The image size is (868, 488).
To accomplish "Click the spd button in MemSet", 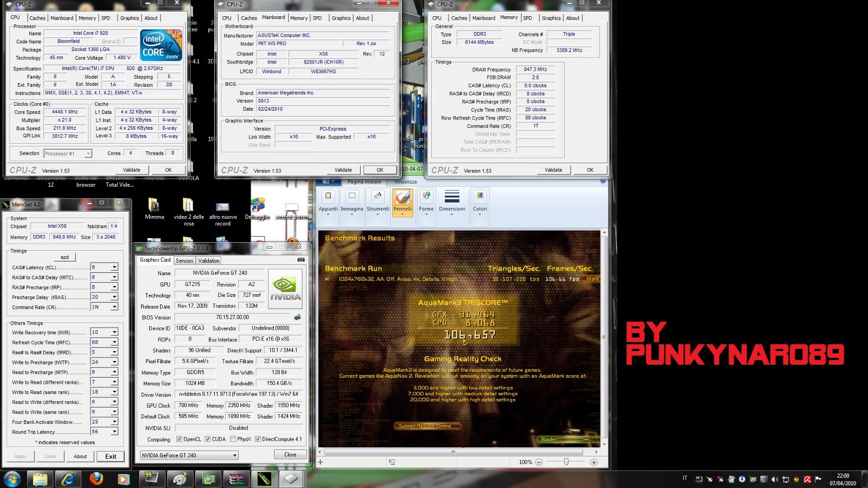I will point(65,257).
